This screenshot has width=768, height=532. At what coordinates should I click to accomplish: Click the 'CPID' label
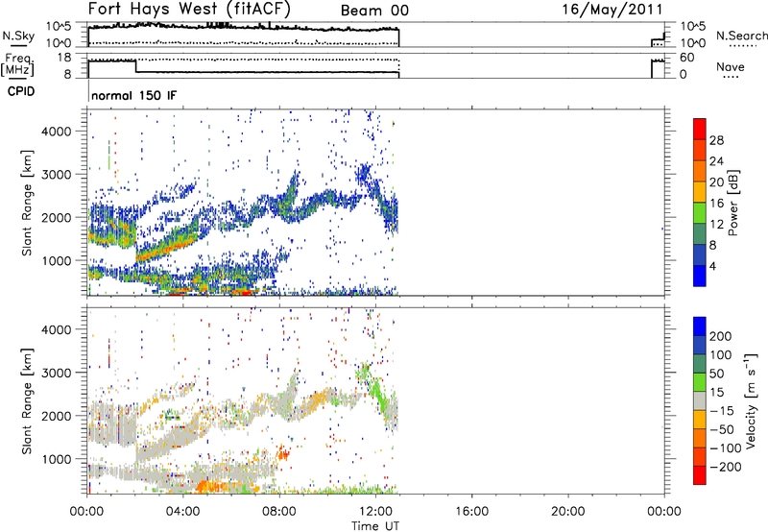click(20, 91)
